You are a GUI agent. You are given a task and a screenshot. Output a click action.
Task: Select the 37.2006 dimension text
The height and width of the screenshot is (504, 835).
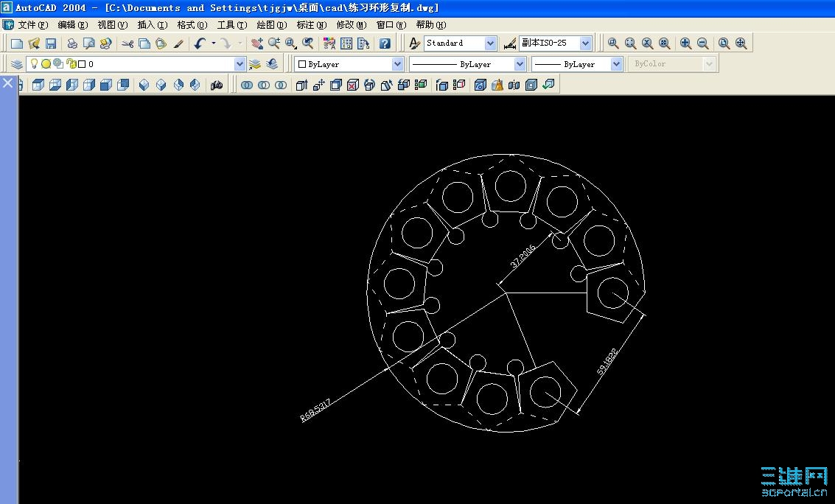523,256
